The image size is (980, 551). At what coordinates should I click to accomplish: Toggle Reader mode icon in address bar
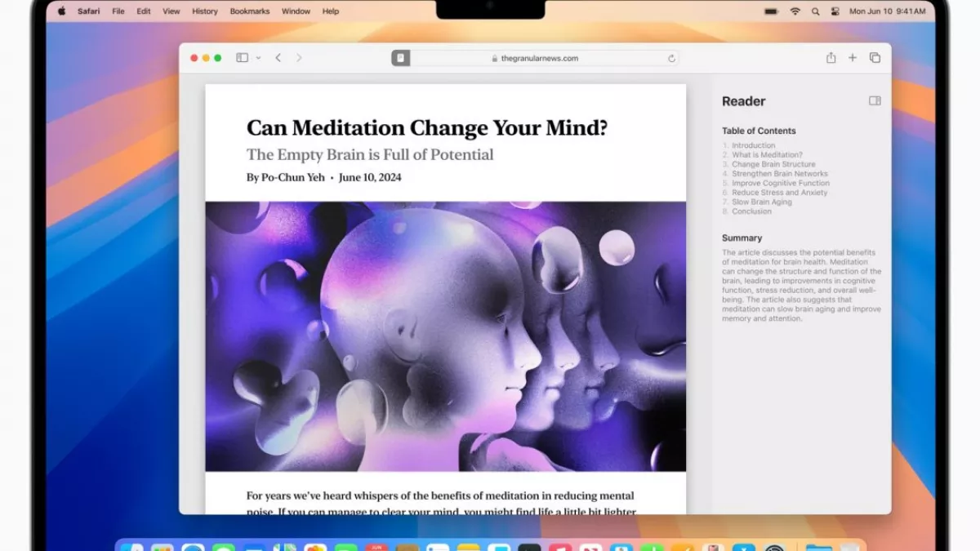tap(400, 58)
